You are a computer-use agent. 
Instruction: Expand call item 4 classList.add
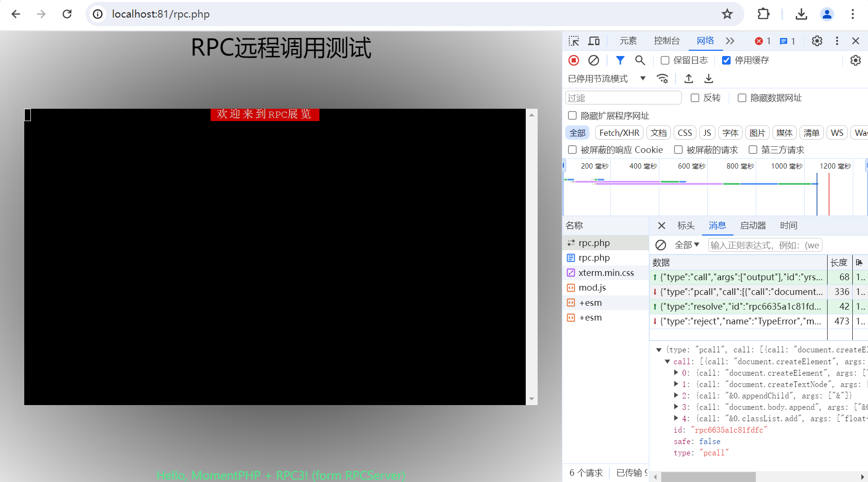(x=676, y=418)
